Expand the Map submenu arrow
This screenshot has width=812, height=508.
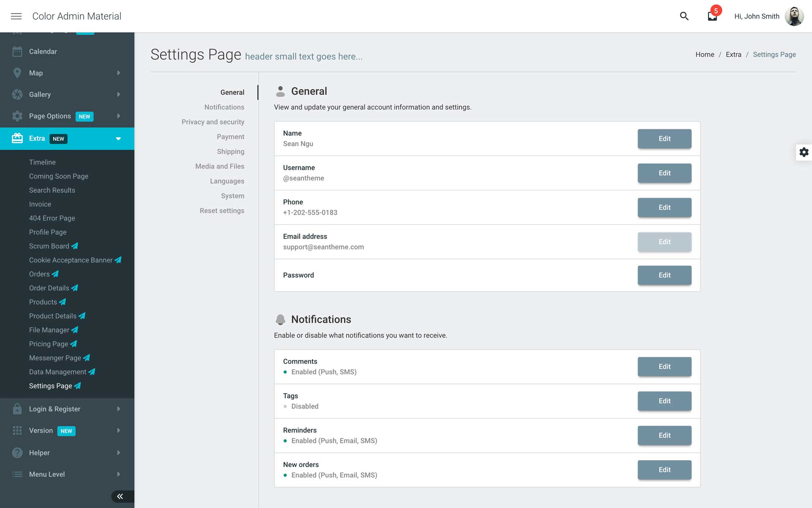pos(118,73)
